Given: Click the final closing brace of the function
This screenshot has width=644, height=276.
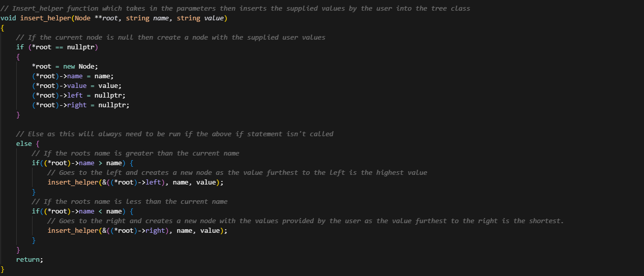Looking at the screenshot, I should tap(3, 269).
